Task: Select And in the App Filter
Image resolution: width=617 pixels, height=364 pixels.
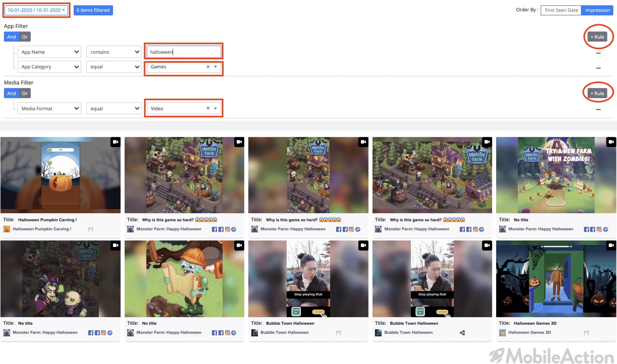Action: coord(11,37)
